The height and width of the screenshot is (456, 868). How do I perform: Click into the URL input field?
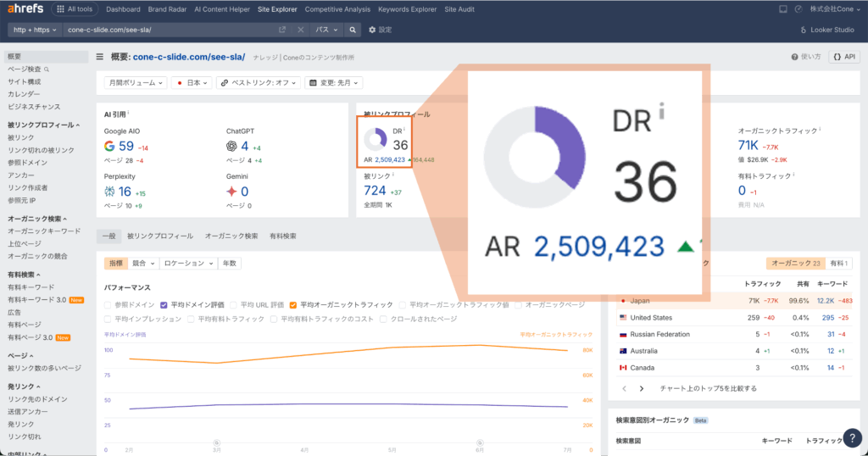[170, 30]
